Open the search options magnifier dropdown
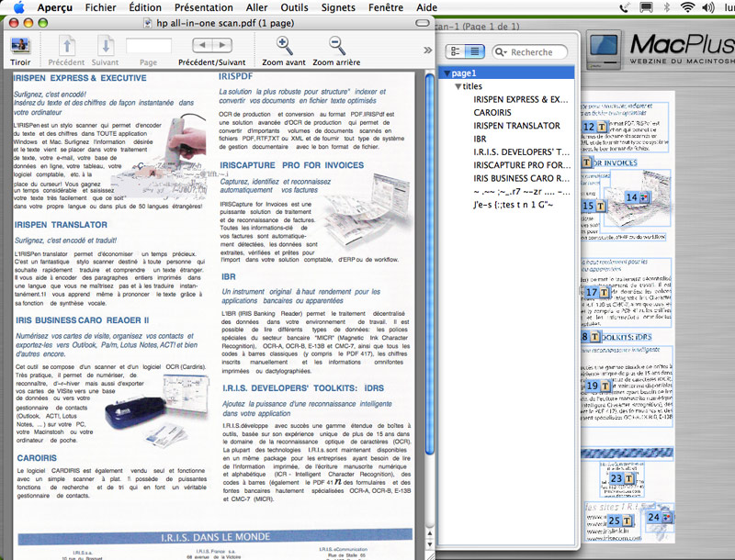The height and width of the screenshot is (560, 735). click(501, 52)
